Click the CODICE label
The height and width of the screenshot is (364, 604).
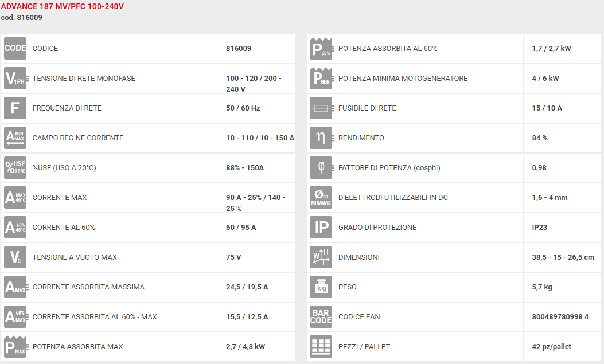(x=45, y=49)
